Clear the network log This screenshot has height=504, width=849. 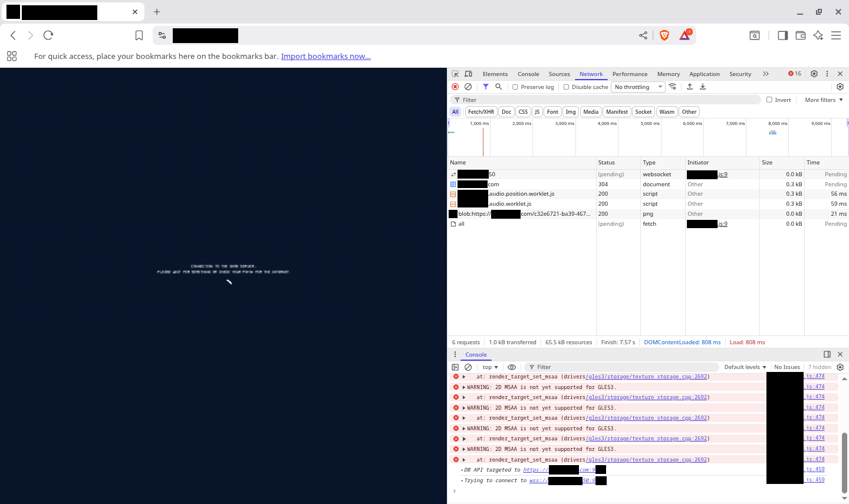468,87
